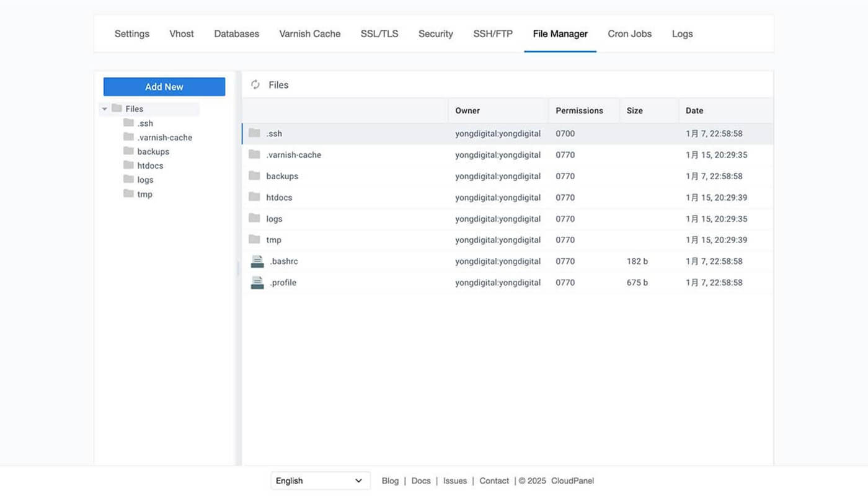Click the tmp folder icon in file list
Image resolution: width=868 pixels, height=496 pixels.
[x=254, y=239]
